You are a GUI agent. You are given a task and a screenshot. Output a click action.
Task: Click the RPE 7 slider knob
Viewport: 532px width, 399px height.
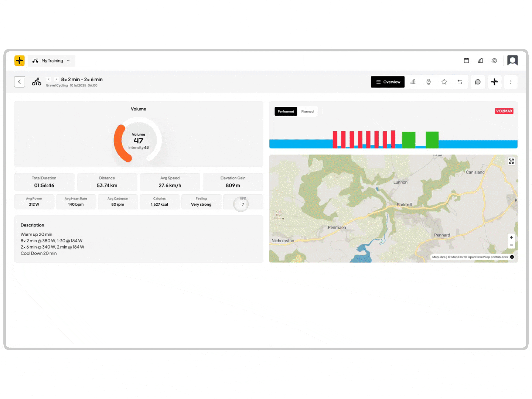click(241, 204)
